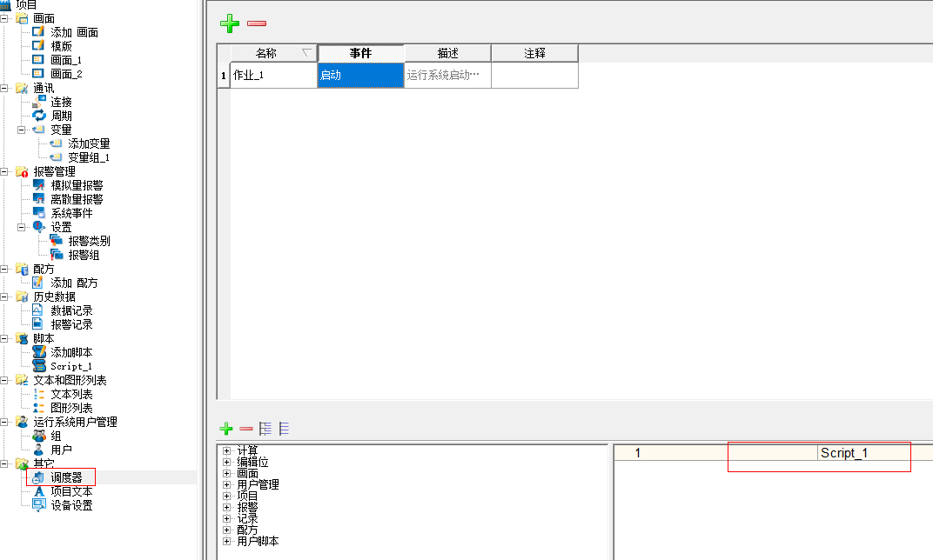933x560 pixels.
Task: Open 画面_1 screen icon
Action: [x=38, y=59]
